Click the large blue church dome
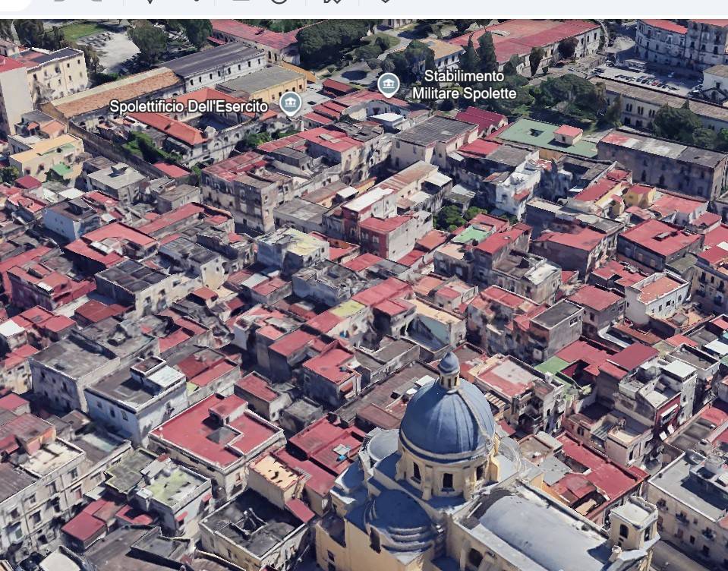728x571 pixels. pos(446,421)
